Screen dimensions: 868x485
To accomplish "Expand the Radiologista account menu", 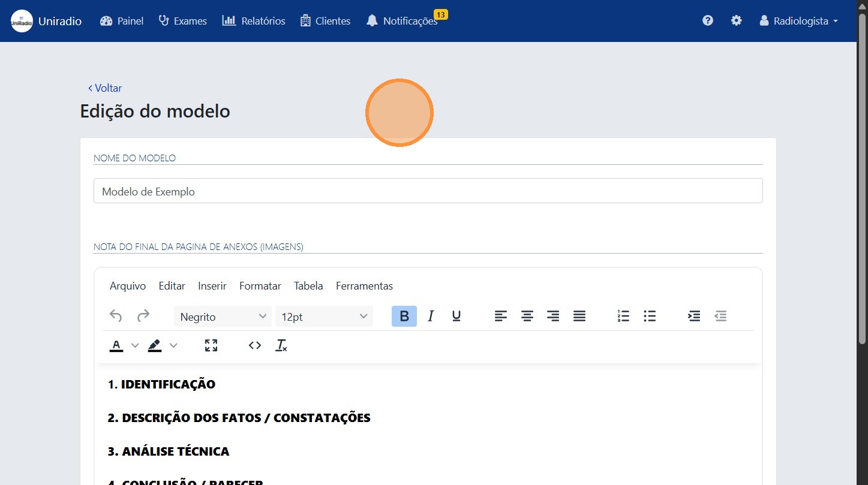I will [x=798, y=20].
